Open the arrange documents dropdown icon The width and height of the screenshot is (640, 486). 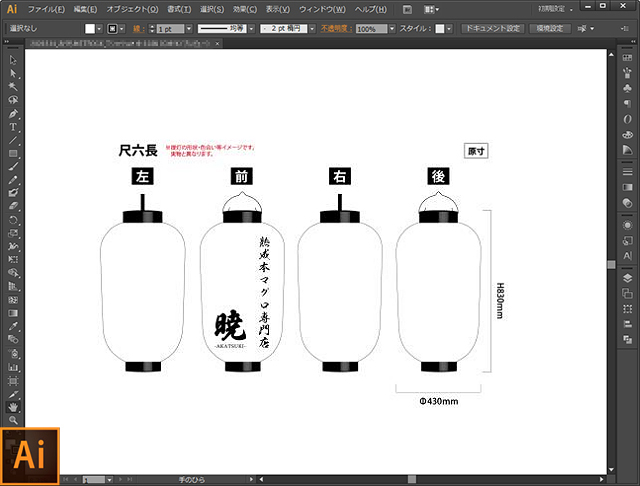(431, 9)
